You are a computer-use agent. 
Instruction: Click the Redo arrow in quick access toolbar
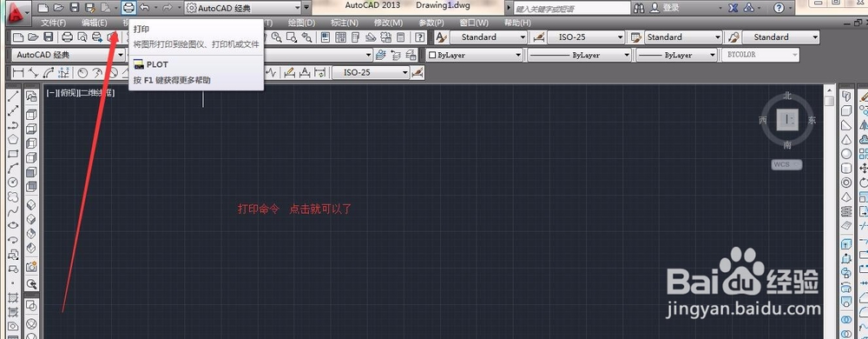(168, 8)
